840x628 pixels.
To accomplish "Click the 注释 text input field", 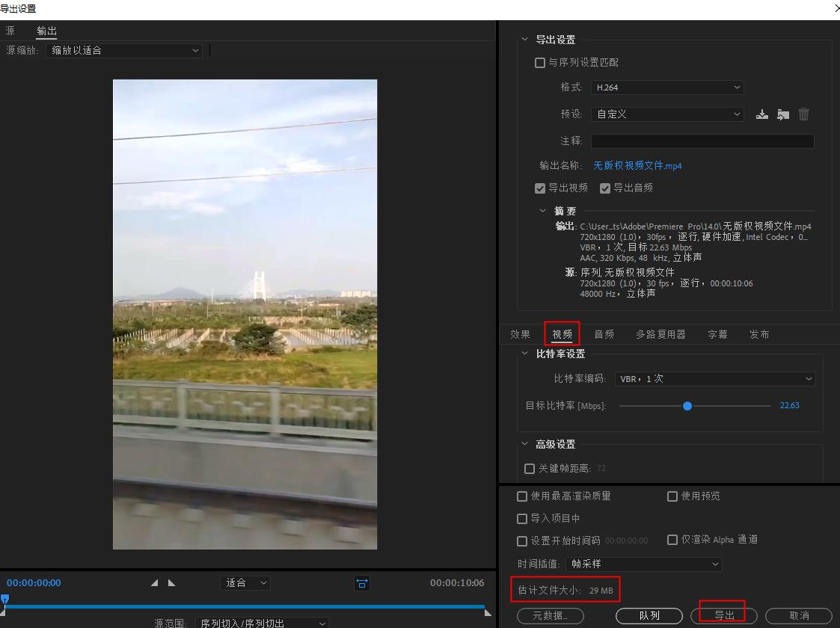I will (x=702, y=141).
